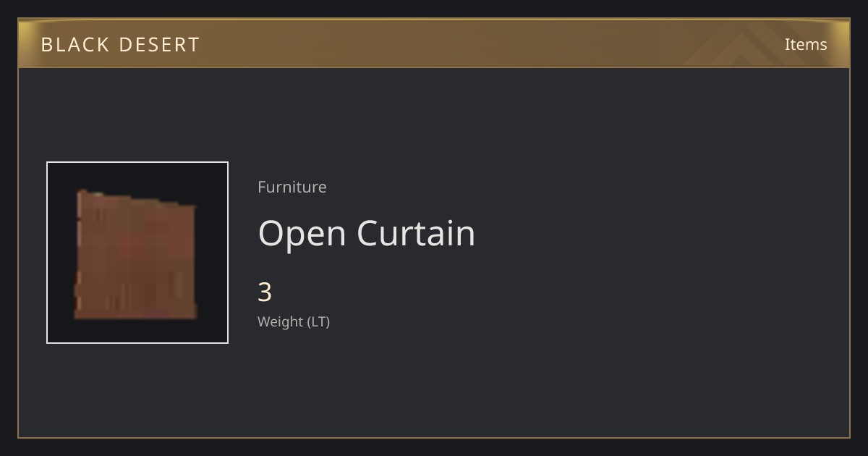Screen dimensions: 868x456
Task: Select the Furniture category label
Action: click(292, 187)
